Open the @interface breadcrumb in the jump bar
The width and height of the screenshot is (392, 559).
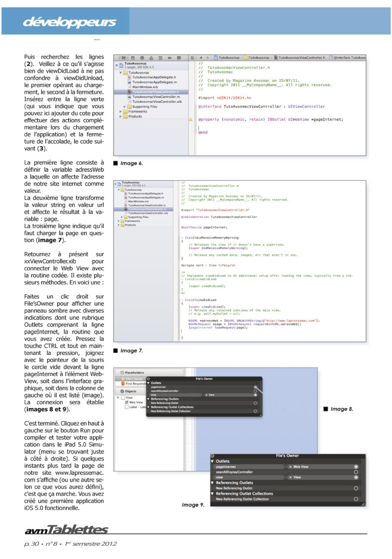tap(347, 58)
